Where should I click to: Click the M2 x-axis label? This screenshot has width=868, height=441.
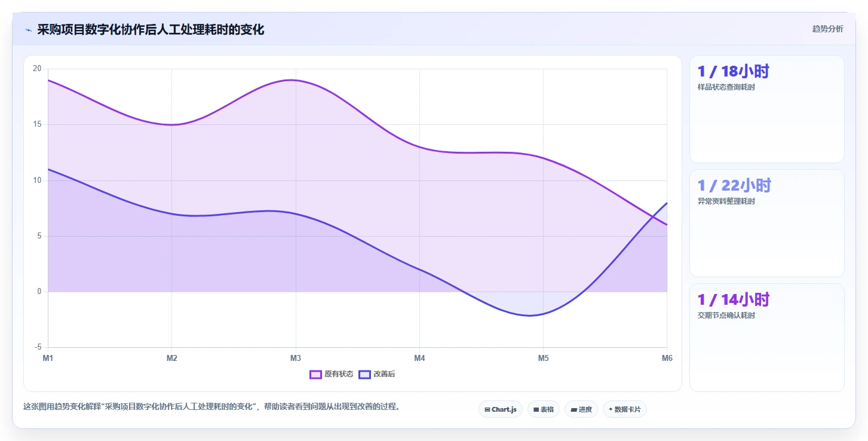[x=171, y=359]
